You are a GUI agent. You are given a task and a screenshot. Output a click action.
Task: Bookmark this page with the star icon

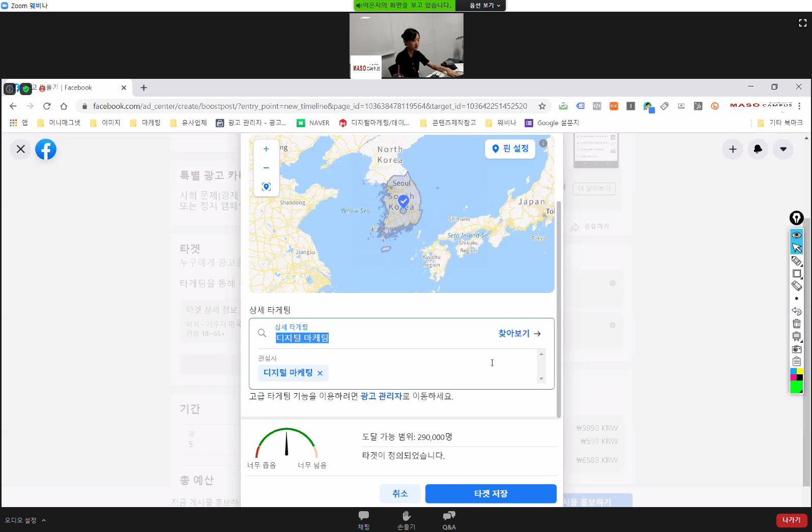click(x=542, y=106)
